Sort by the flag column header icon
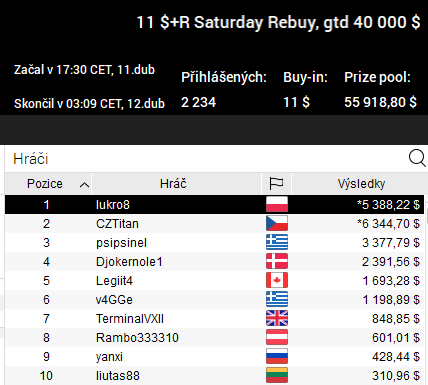 (x=276, y=184)
